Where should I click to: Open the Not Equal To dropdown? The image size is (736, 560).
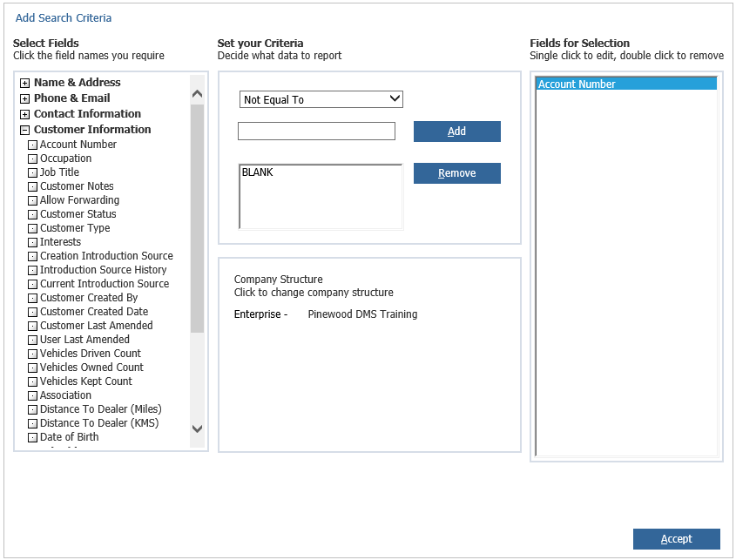point(321,99)
